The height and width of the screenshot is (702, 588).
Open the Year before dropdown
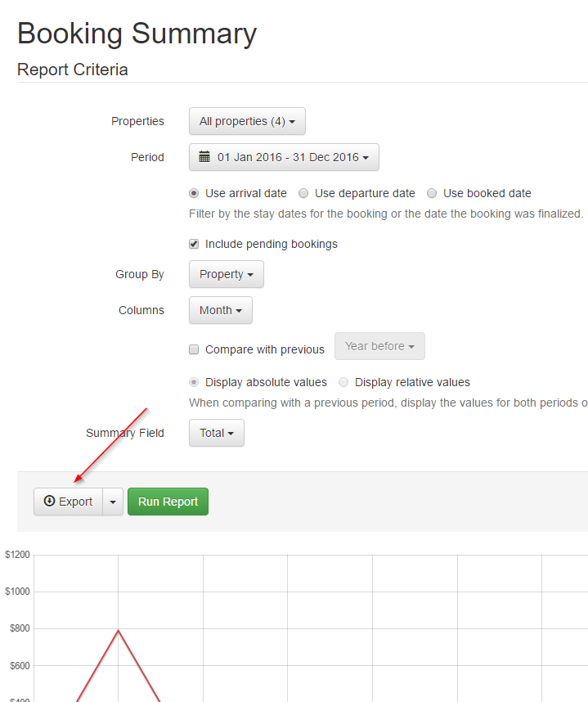pyautogui.click(x=379, y=346)
